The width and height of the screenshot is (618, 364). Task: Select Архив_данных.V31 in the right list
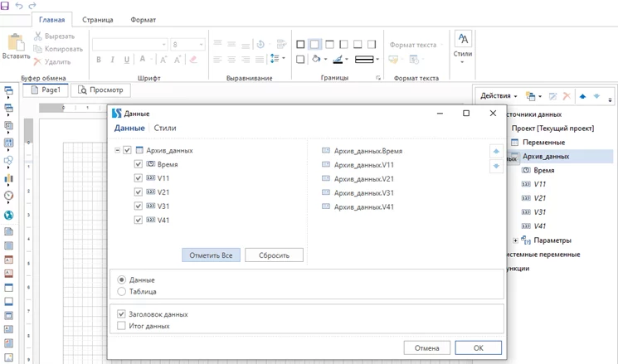tap(363, 192)
